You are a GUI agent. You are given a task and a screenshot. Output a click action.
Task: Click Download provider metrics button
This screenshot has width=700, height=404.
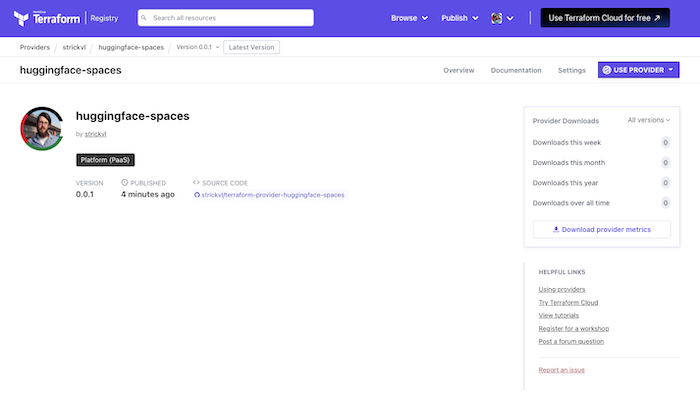(x=601, y=229)
